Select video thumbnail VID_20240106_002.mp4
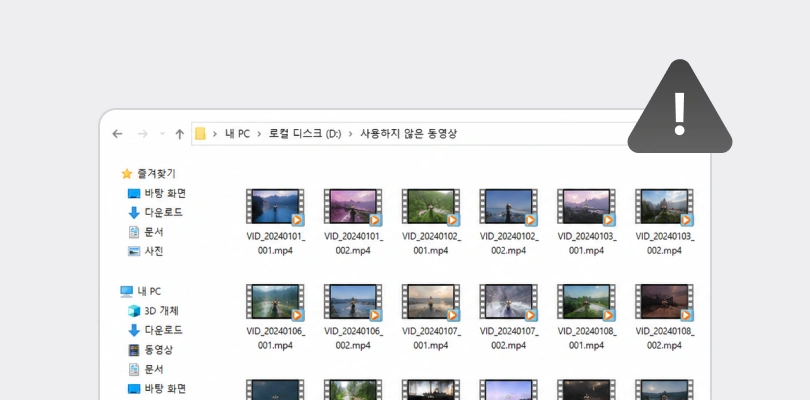810x400 pixels. point(353,302)
